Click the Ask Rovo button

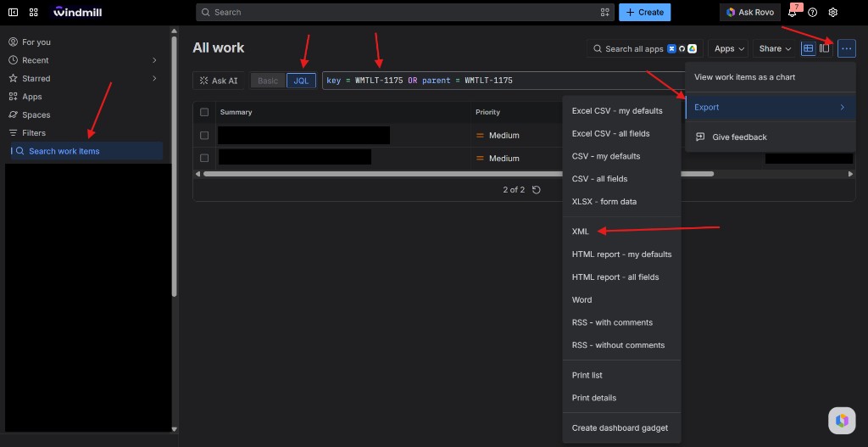tap(749, 12)
